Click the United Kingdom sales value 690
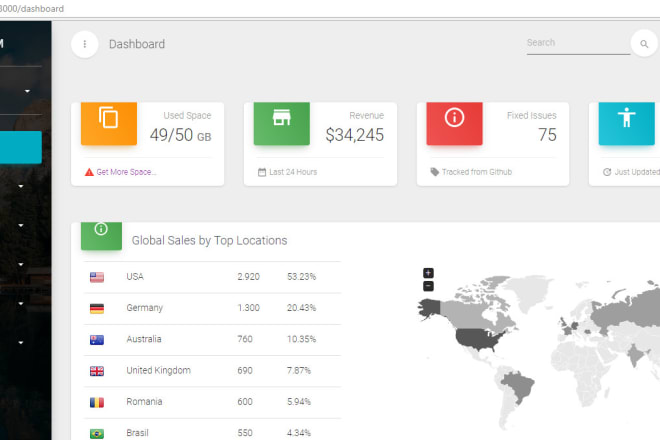The width and height of the screenshot is (660, 440). tap(245, 371)
